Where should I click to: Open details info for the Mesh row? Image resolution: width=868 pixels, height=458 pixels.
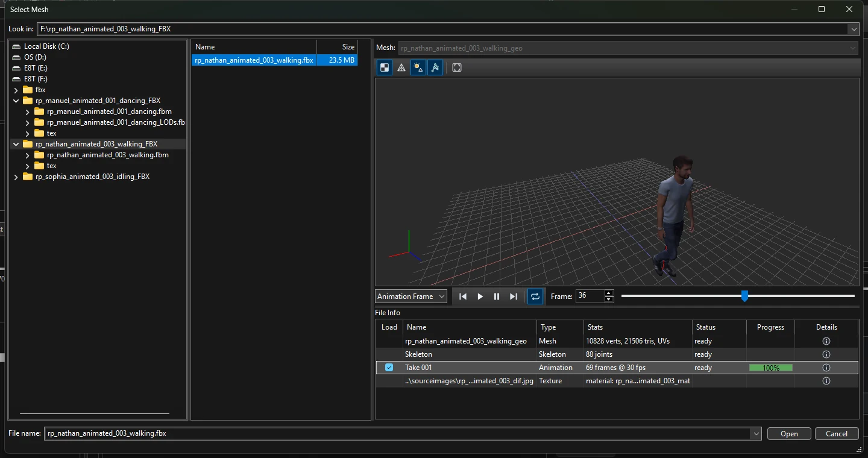click(x=826, y=341)
